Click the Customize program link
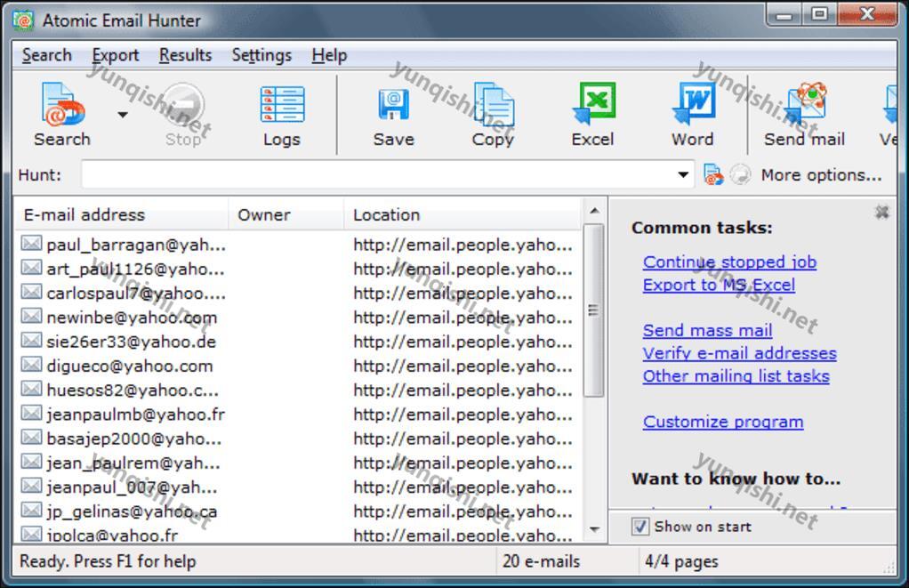The height and width of the screenshot is (588, 909). point(723,422)
